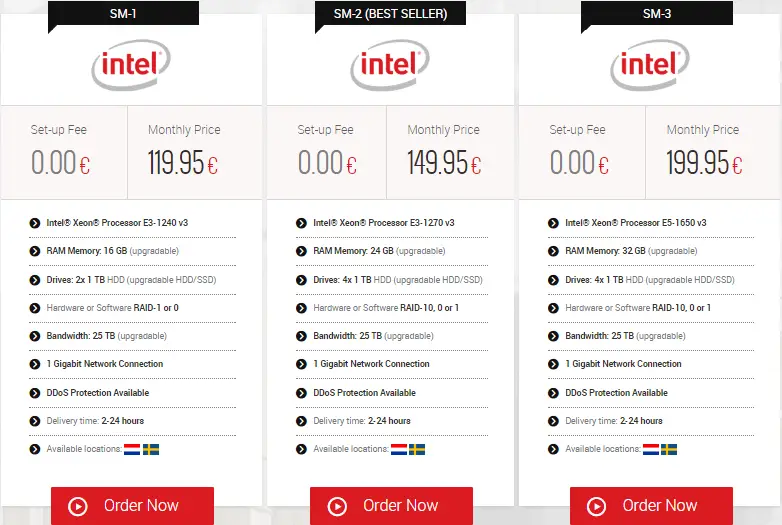The image size is (782, 525).
Task: Select the SM-3 plan header label
Action: pos(657,13)
